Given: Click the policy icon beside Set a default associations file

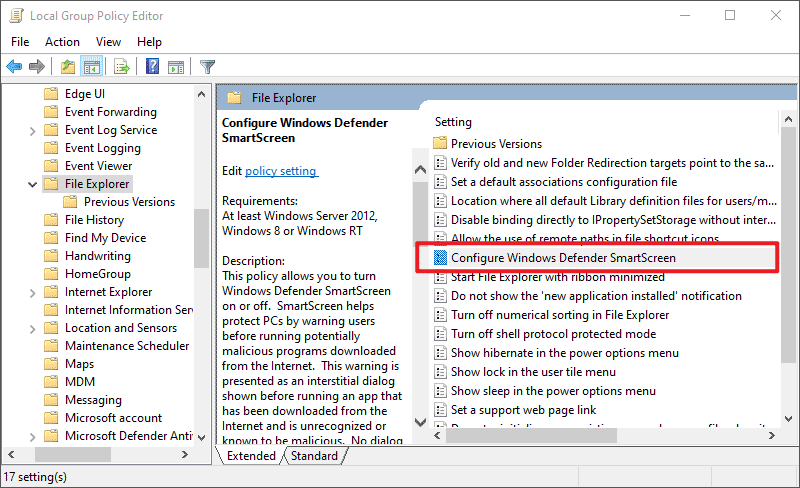Looking at the screenshot, I should click(x=440, y=182).
